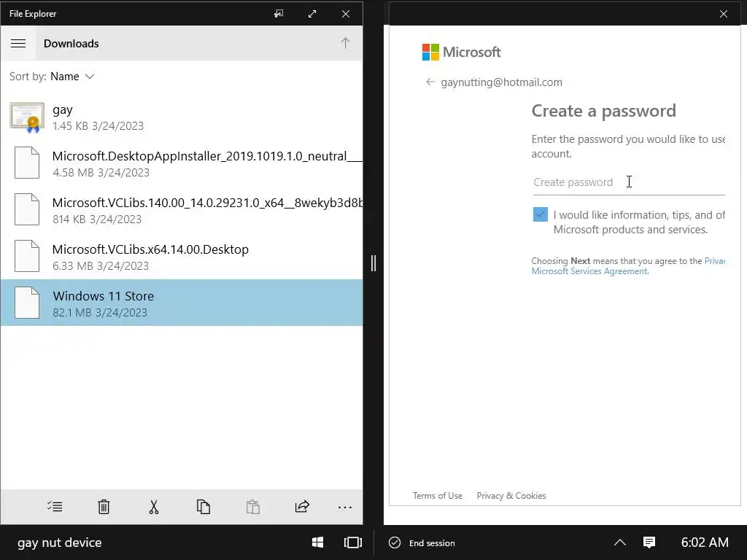Select the Windows 11 Store file
The image size is (747, 560).
click(182, 303)
